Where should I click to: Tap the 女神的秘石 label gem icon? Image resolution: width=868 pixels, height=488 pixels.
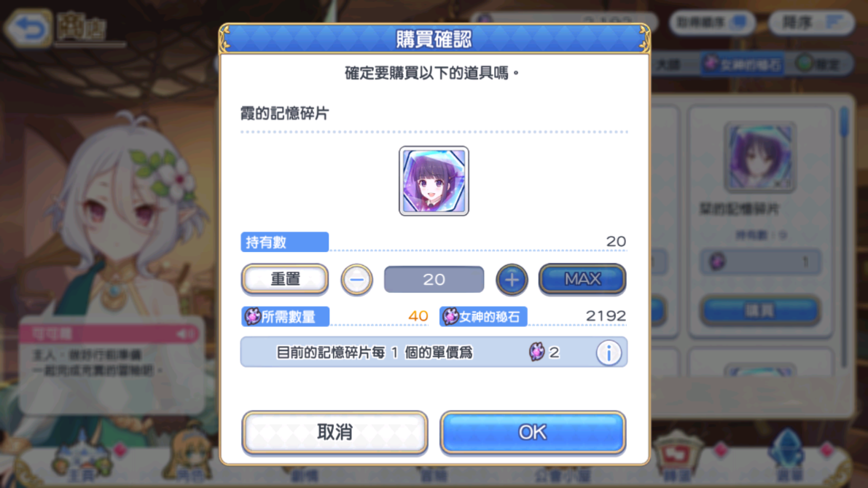coord(450,316)
